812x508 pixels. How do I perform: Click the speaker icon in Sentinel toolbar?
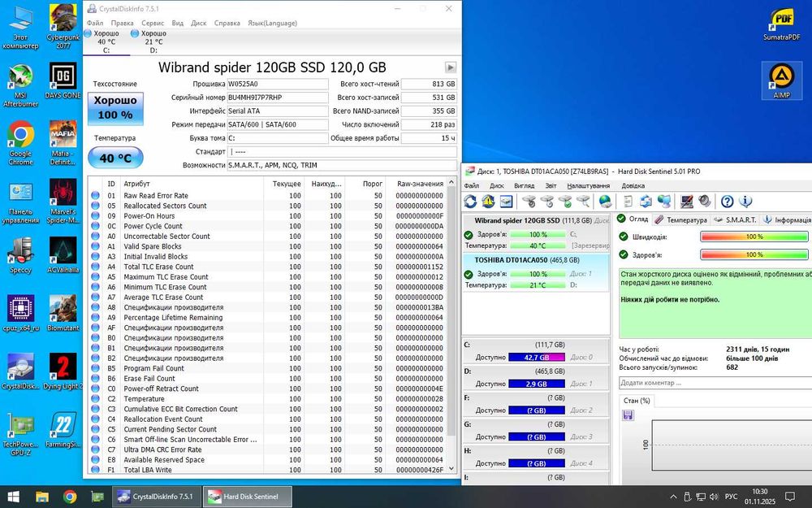coord(704,202)
